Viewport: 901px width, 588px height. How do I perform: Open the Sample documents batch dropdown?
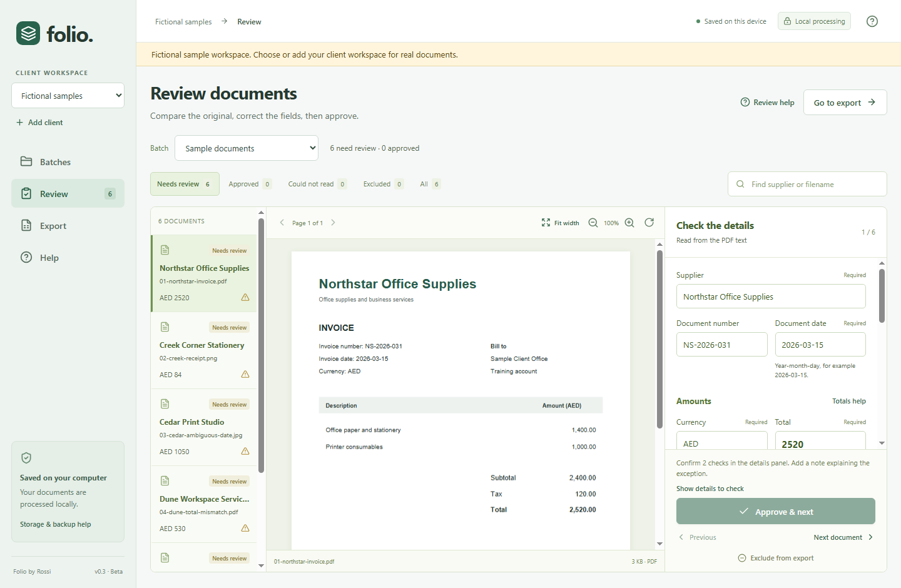point(247,148)
